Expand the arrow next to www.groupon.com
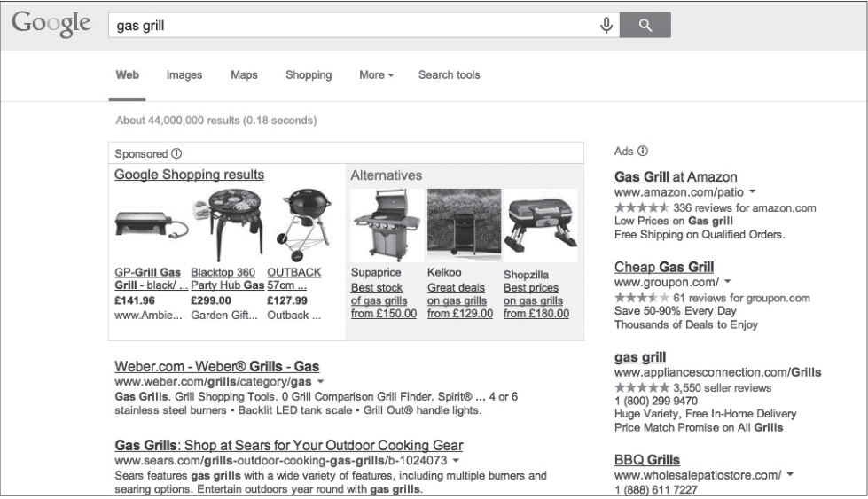This screenshot has width=868, height=499. click(x=727, y=281)
